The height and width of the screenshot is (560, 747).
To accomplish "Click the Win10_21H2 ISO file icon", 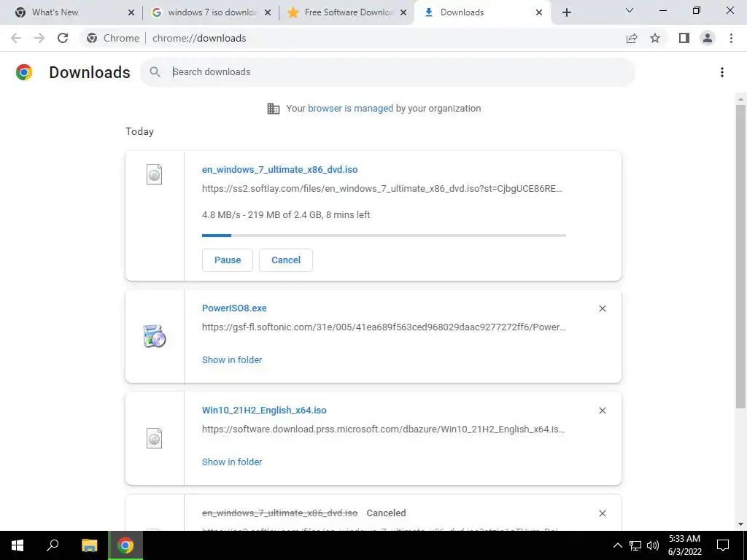I will click(155, 438).
